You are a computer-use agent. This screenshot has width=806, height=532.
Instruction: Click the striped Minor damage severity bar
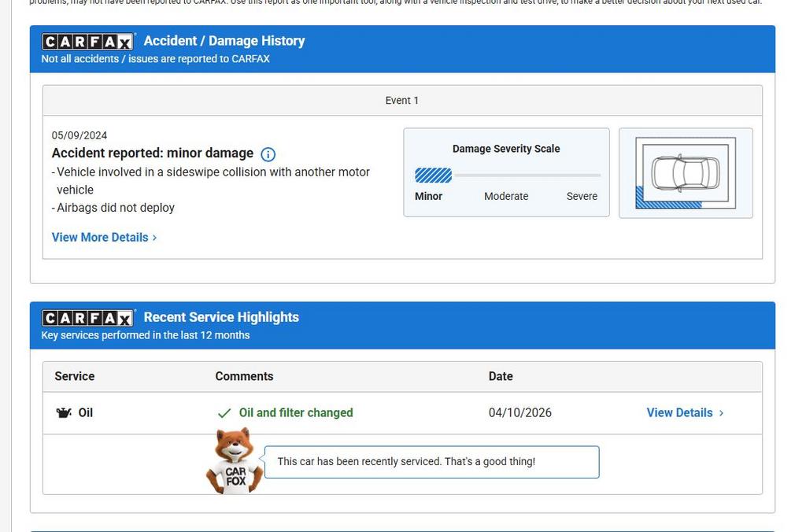pyautogui.click(x=434, y=175)
